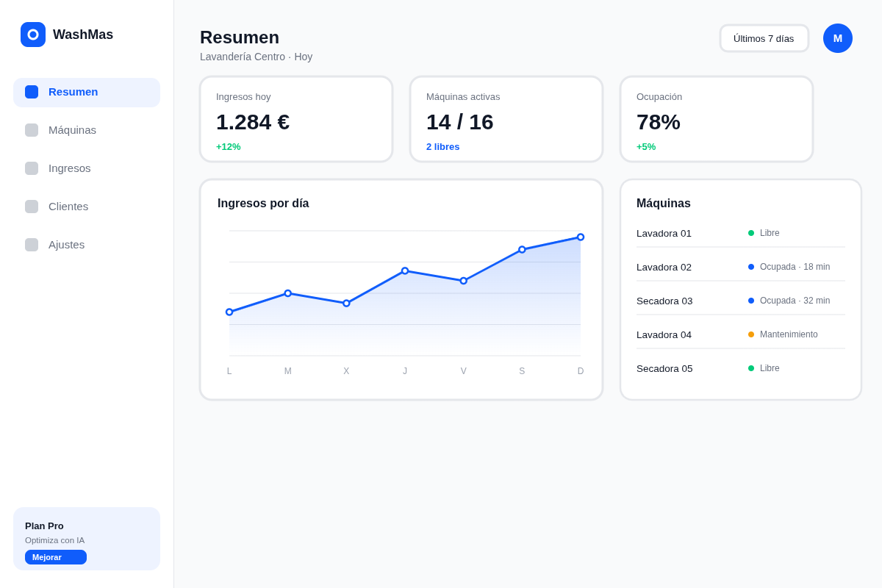882x588 pixels.
Task: Click the chart point for Tuesday (M)
Action: pos(288,293)
